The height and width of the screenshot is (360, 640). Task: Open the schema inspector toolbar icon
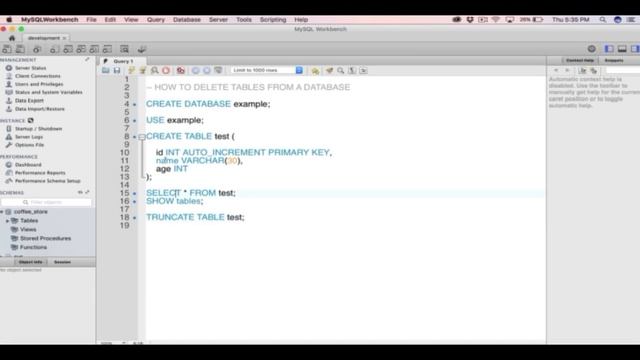coord(37,49)
